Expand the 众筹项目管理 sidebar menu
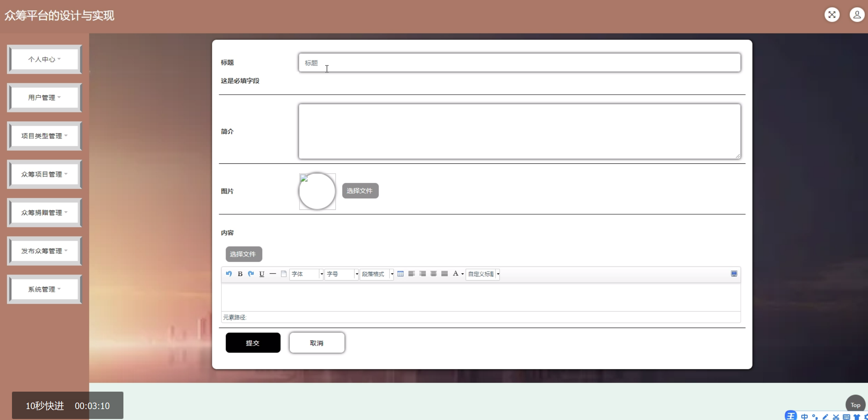 44,174
